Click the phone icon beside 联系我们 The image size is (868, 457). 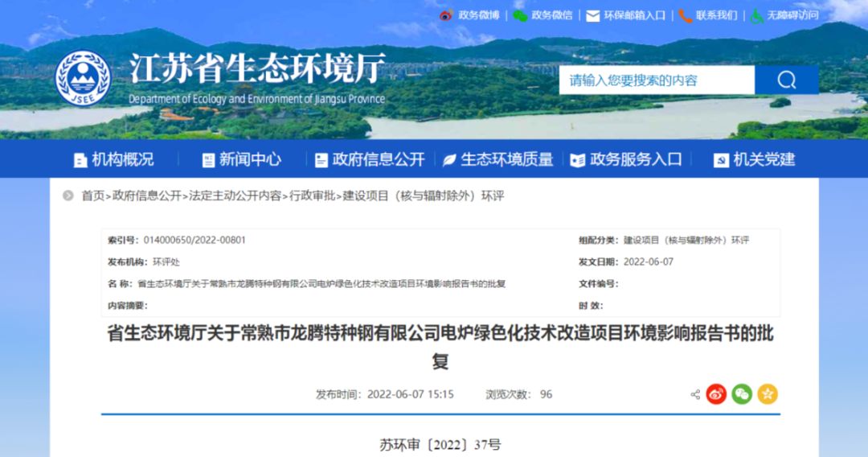[x=686, y=16]
